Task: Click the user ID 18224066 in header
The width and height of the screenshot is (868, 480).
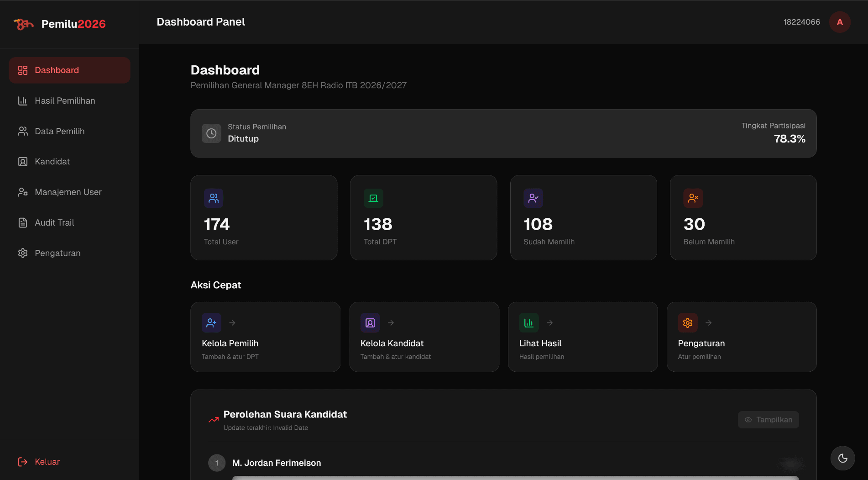Action: [802, 22]
